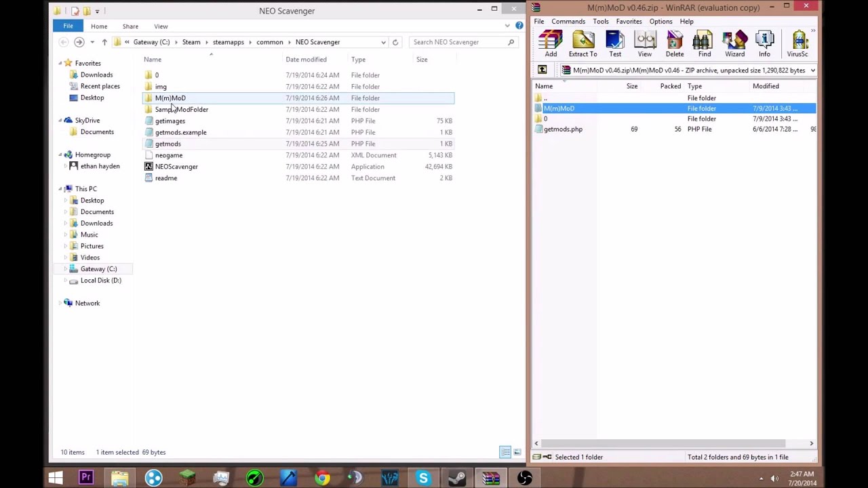Click the Delete icon in WinRAR toolbar
The width and height of the screenshot is (868, 488).
[675, 44]
